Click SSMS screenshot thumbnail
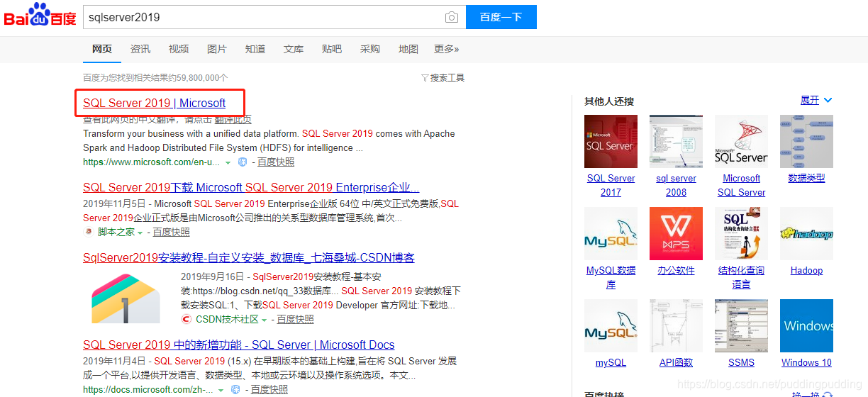The image size is (868, 397). point(741,325)
